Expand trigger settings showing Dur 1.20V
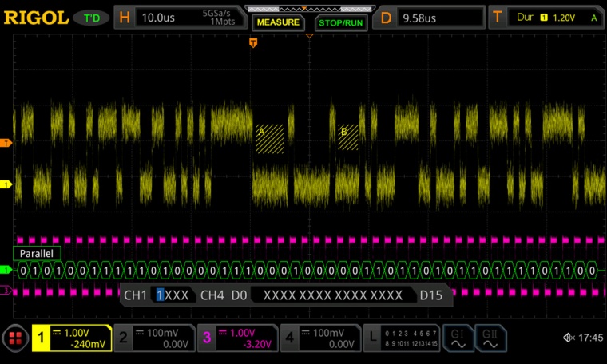Viewport: 607px width, 364px height. click(x=546, y=17)
